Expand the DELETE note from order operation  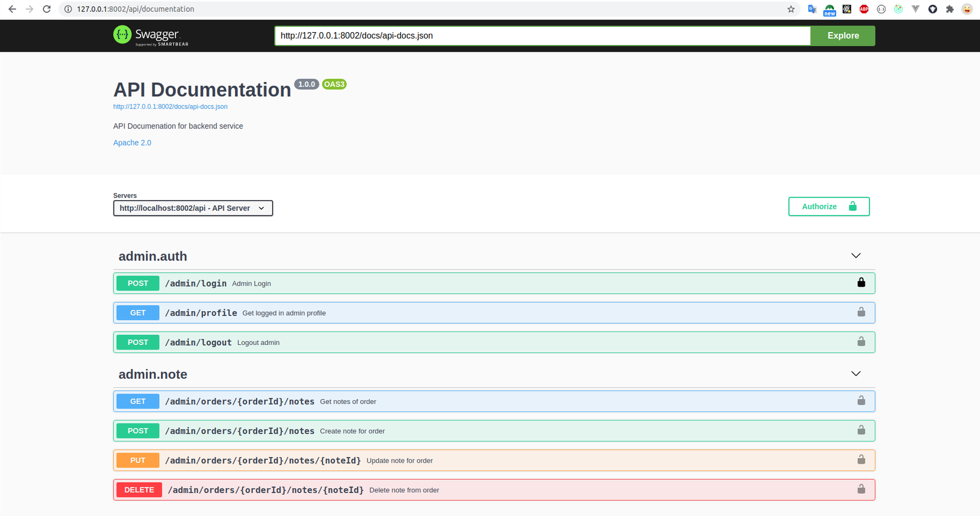[x=494, y=490]
